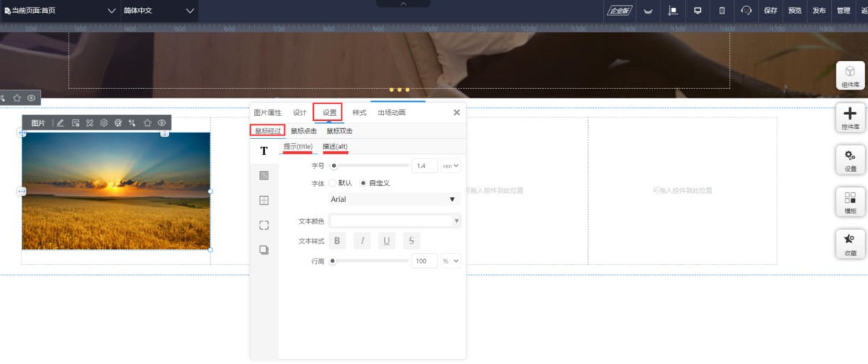This screenshot has height=364, width=868.
Task: Open the text color dropdown arrow
Action: pyautogui.click(x=456, y=221)
